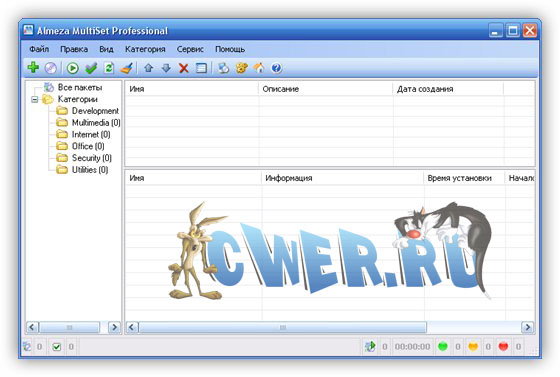Start installation with green play icon
This screenshot has width=560, height=377.
(73, 68)
